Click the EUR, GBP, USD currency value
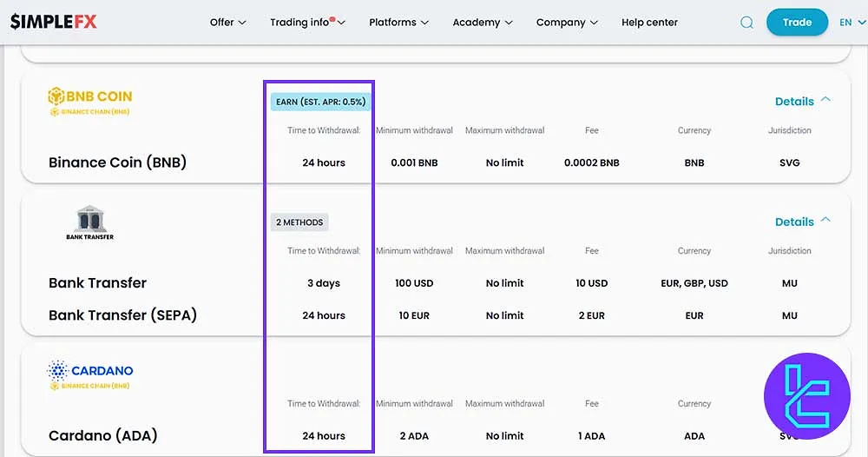868x457 pixels. click(694, 283)
